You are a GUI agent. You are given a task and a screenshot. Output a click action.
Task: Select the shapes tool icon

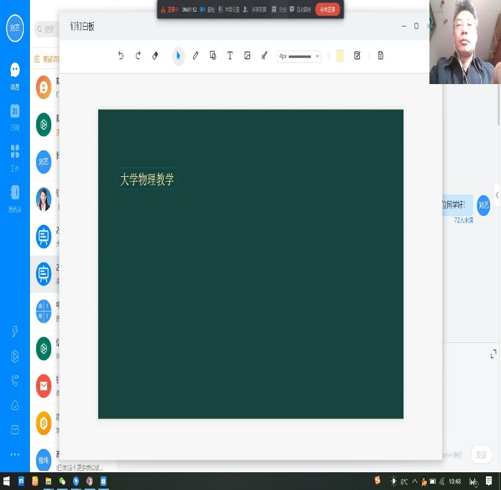point(213,56)
